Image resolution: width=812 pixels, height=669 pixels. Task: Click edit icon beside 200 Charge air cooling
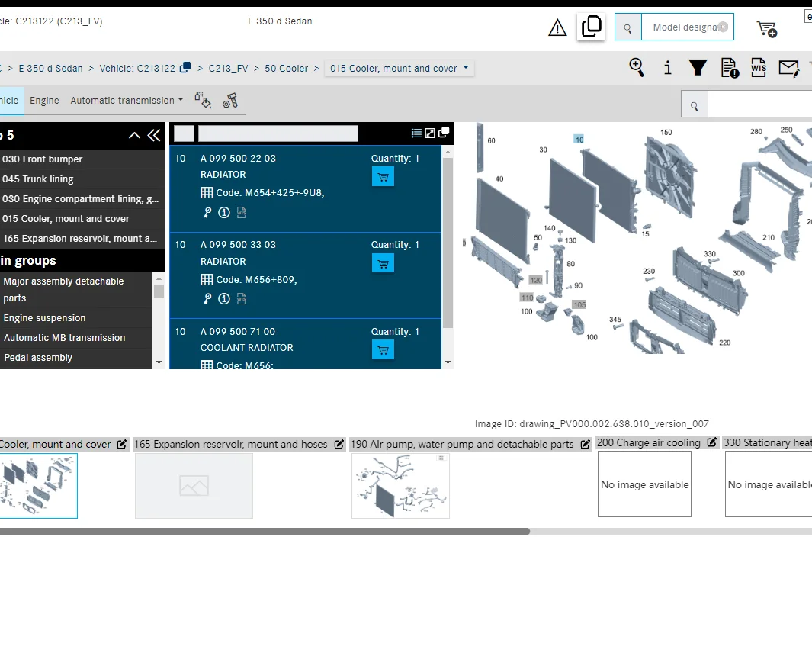coord(712,442)
